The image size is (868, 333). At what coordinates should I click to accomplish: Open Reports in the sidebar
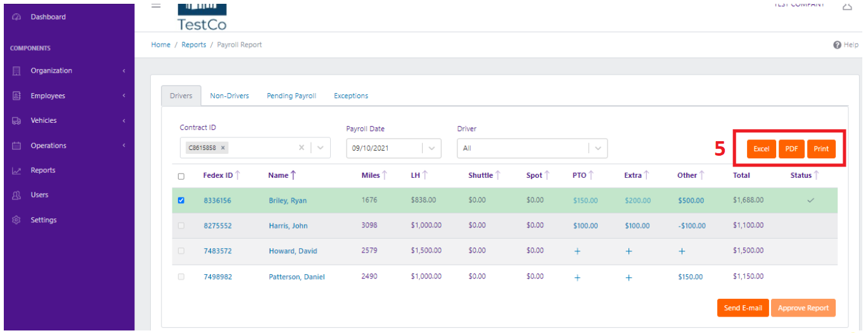(x=43, y=170)
